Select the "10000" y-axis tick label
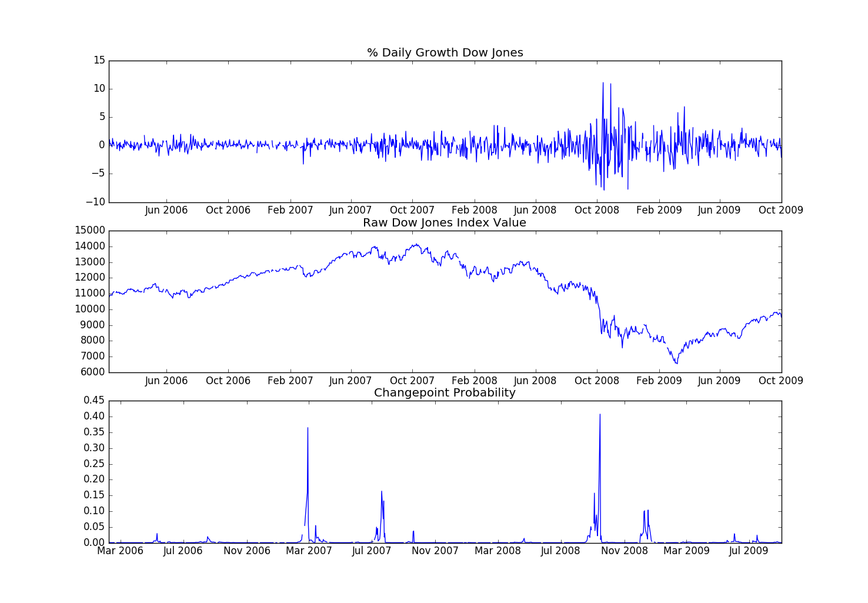Viewport: 868px width, 603px height. (x=90, y=309)
